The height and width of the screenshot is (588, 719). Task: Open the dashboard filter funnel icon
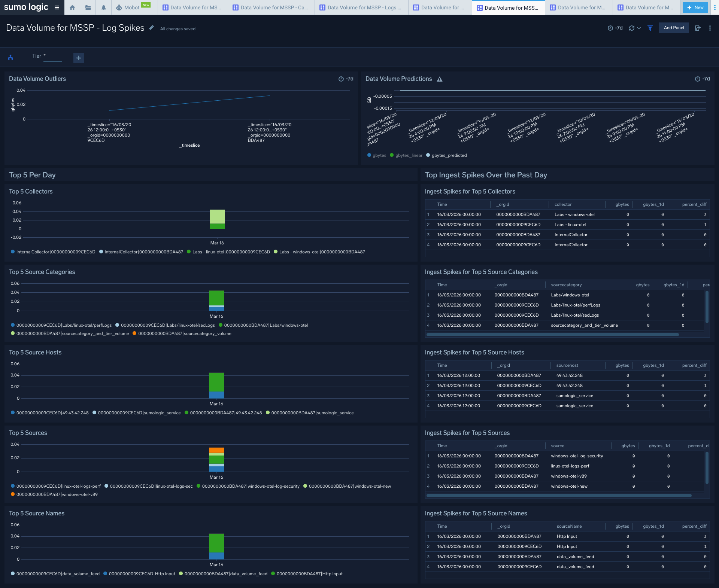coord(650,28)
